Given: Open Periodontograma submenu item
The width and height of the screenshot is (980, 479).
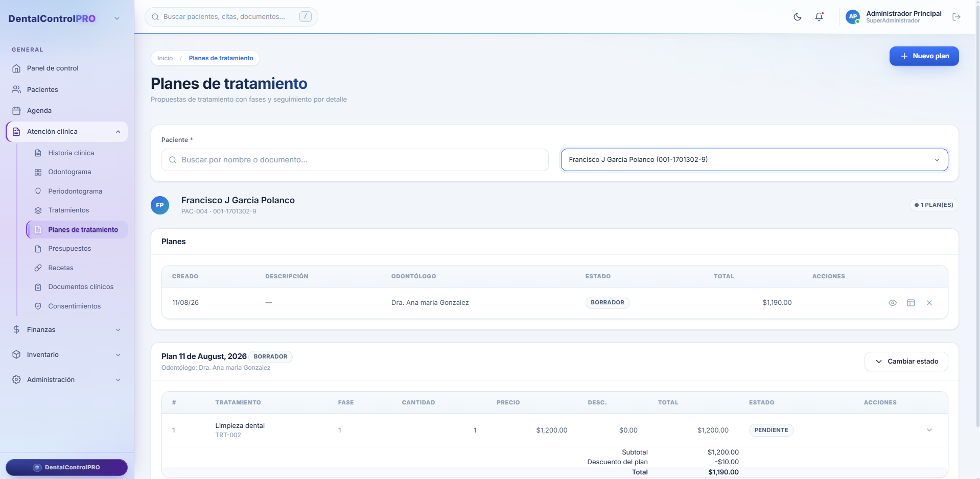Looking at the screenshot, I should click(77, 191).
